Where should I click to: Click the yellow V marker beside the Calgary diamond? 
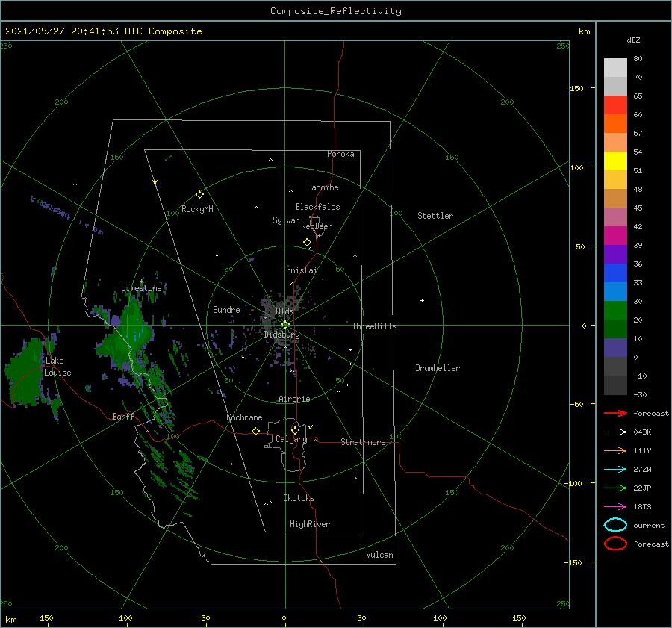tap(310, 427)
